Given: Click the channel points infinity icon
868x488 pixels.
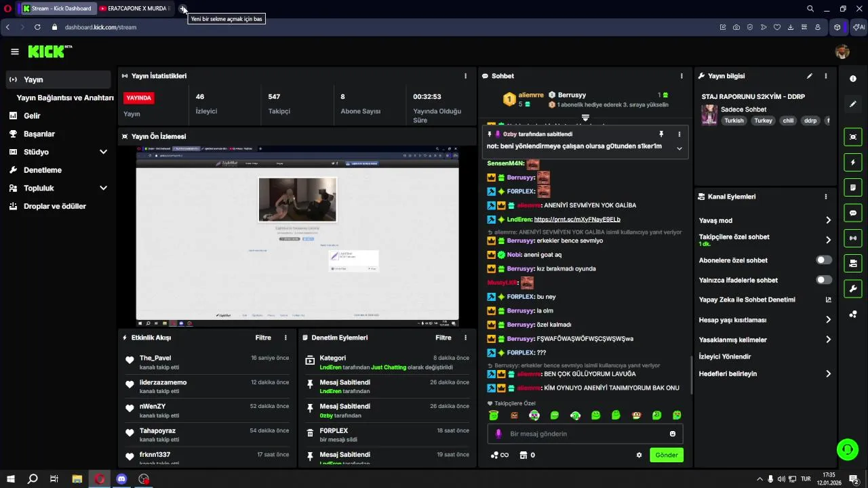Looking at the screenshot, I should tap(500, 455).
